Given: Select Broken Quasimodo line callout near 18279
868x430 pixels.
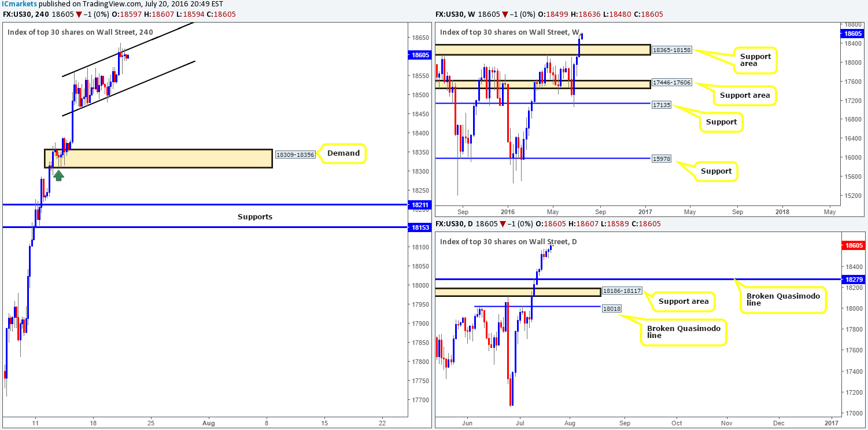Looking at the screenshot, I should 783,299.
